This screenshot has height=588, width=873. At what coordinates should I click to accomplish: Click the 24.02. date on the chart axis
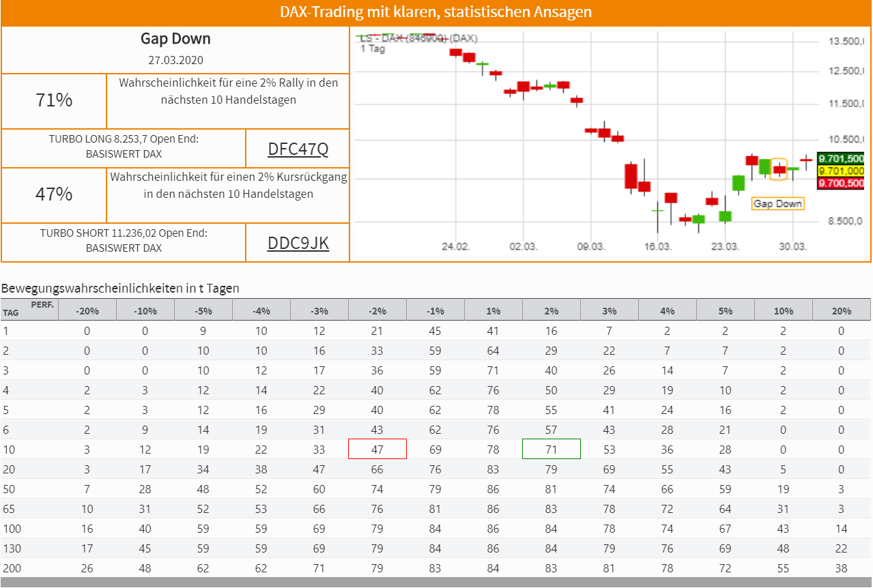tap(456, 246)
